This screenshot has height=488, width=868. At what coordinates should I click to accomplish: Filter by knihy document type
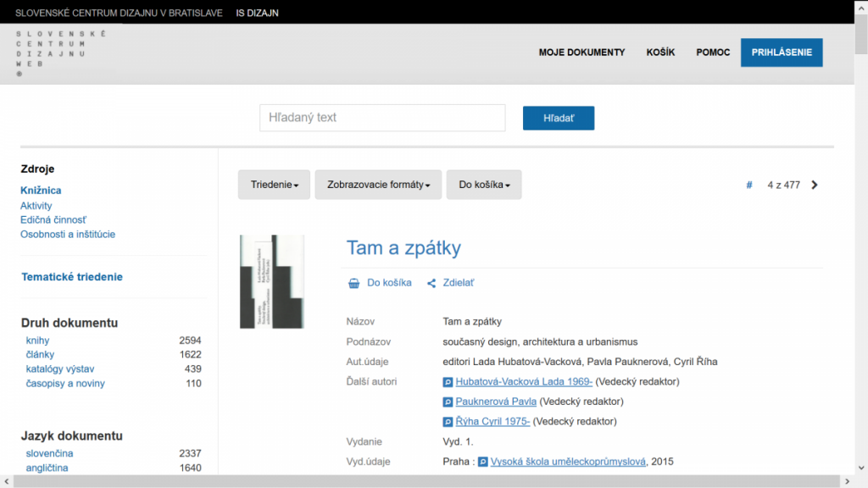click(38, 341)
